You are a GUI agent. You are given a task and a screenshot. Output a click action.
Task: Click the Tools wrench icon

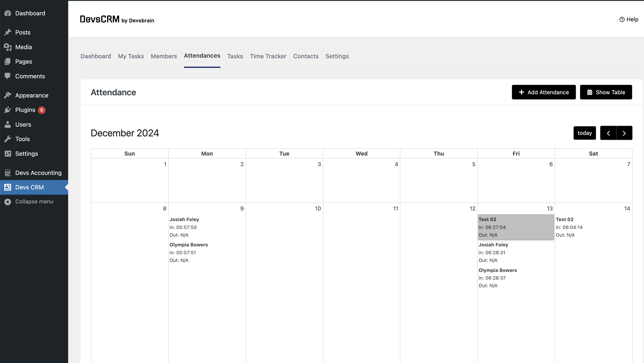pyautogui.click(x=8, y=139)
